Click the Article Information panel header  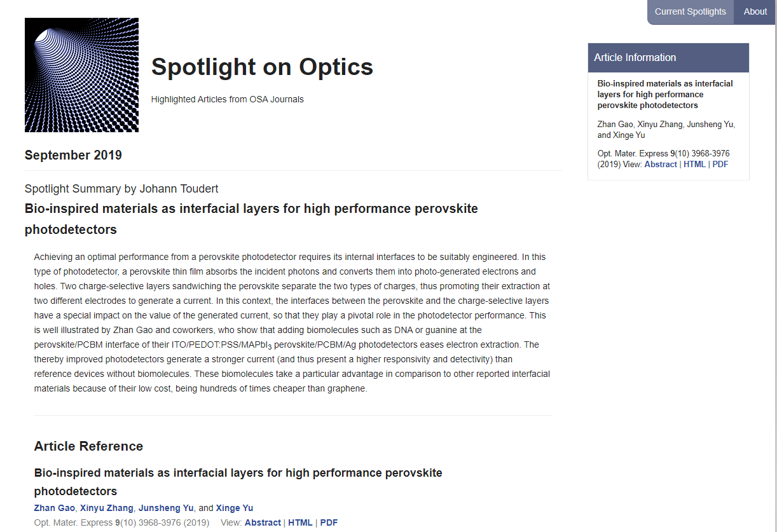[x=668, y=58]
